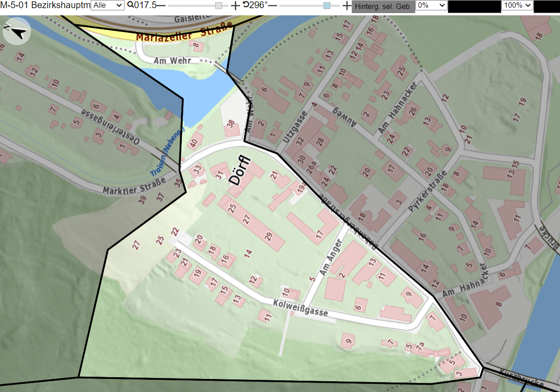The image size is (560, 392).
Task: Click building 29 on the map
Action: 268,236
